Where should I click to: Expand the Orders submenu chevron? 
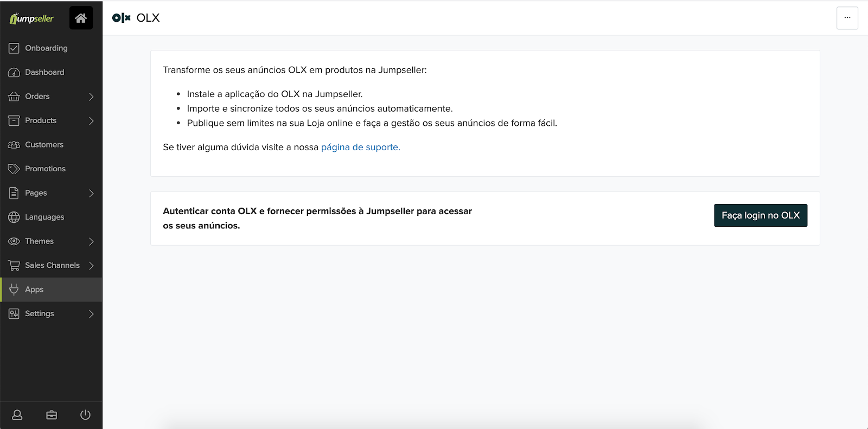pyautogui.click(x=91, y=97)
